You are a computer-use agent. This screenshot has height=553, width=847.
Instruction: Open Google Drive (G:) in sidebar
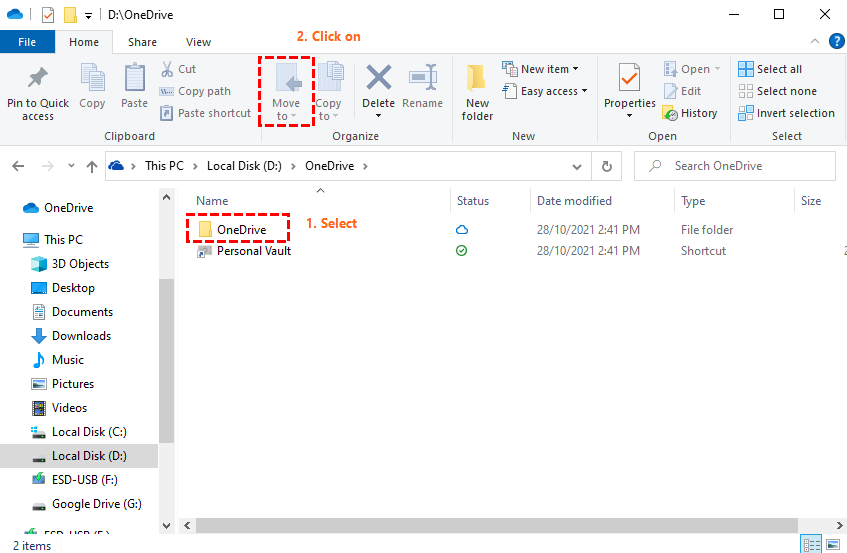pos(96,504)
